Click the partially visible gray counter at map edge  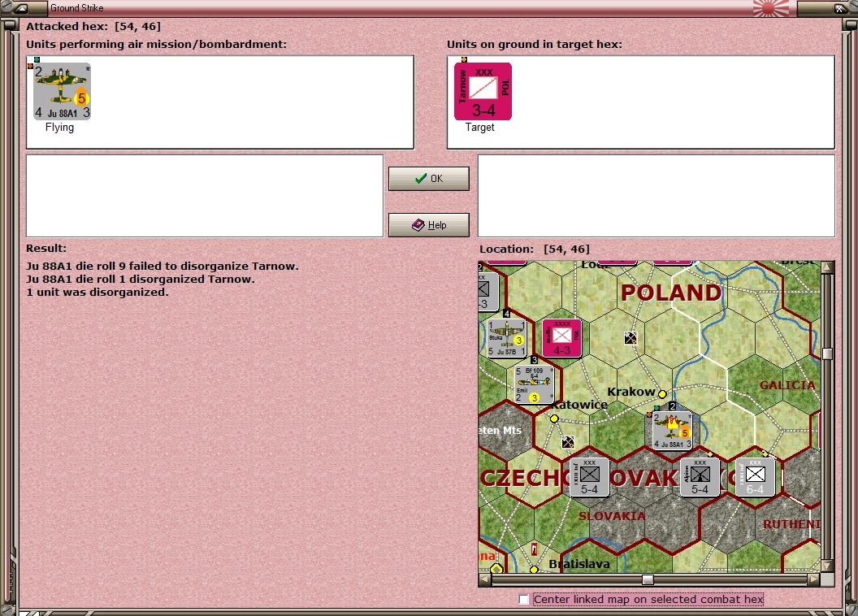(488, 292)
